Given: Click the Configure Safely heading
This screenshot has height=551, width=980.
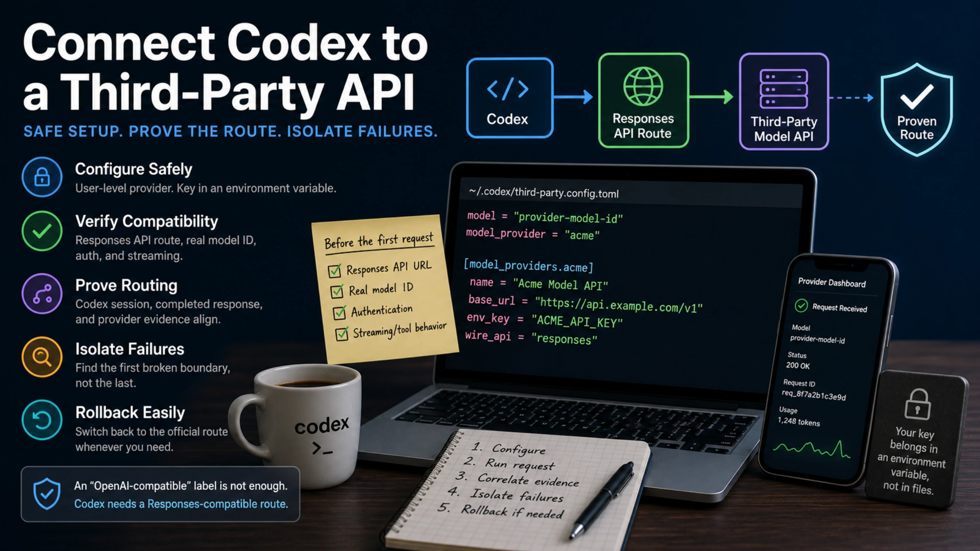Looking at the screenshot, I should click(134, 169).
